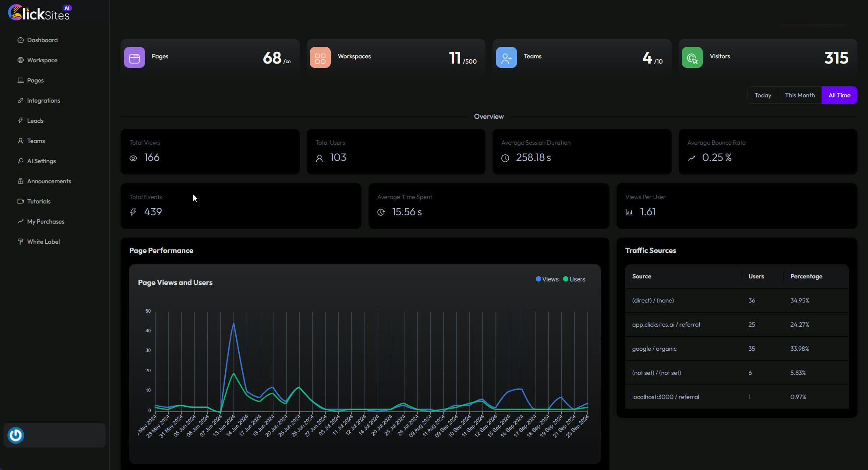Open the Announcements section
Image resolution: width=868 pixels, height=470 pixels.
point(49,181)
